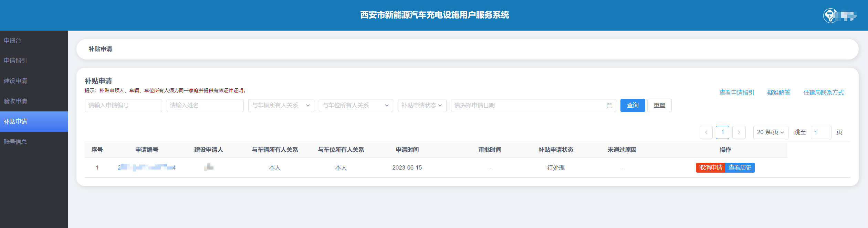Navigate to 申请指引 sidebar item
Viewport: 868px width, 228px height.
(15, 61)
